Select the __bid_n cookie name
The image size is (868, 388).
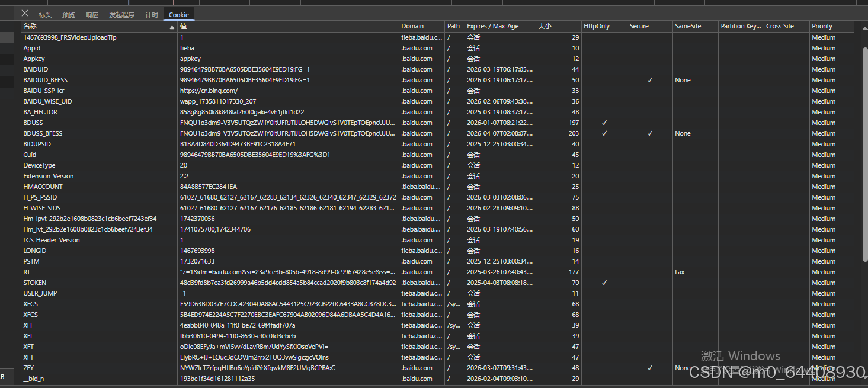[34, 379]
